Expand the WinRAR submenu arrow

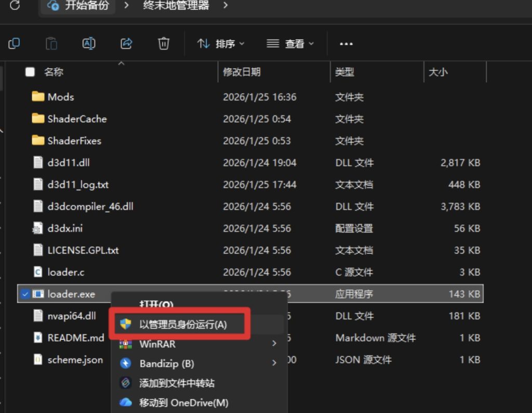(x=274, y=344)
